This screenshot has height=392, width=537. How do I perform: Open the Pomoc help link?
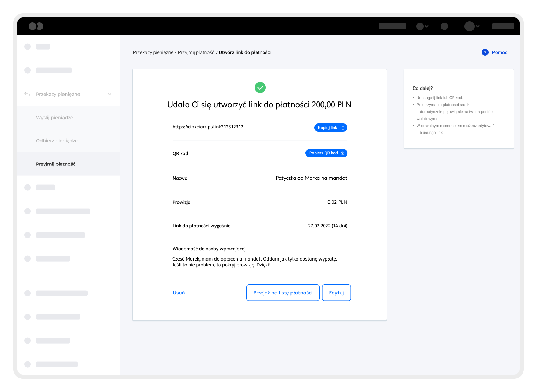pyautogui.click(x=499, y=52)
